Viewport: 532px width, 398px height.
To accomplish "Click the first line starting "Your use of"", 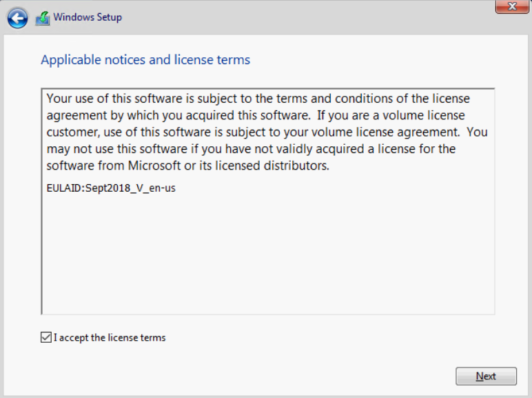I will point(258,99).
